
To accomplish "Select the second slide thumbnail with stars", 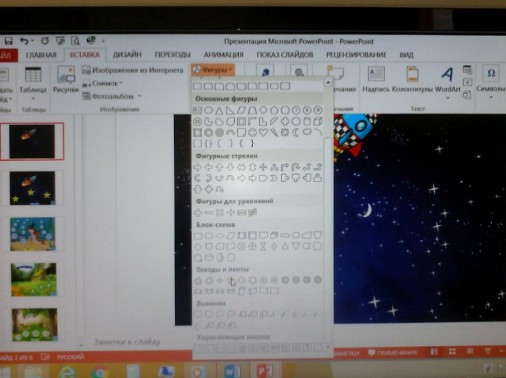I will pos(32,188).
